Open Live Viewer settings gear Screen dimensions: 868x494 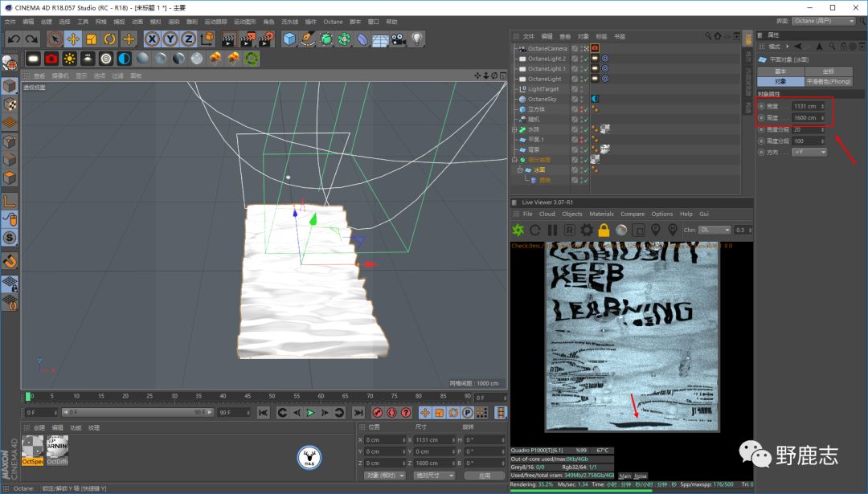[x=587, y=230]
